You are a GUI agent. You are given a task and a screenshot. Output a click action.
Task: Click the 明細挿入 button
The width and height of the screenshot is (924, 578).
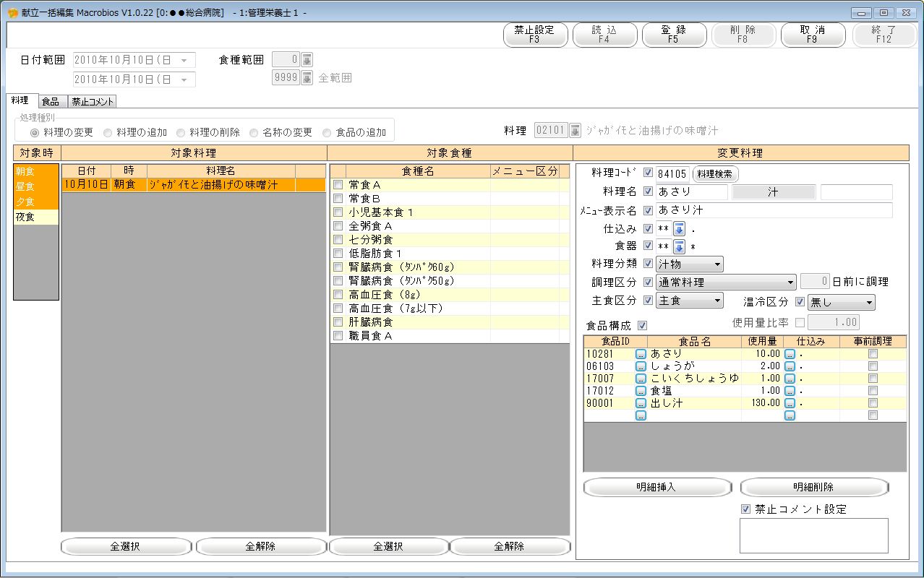click(657, 487)
